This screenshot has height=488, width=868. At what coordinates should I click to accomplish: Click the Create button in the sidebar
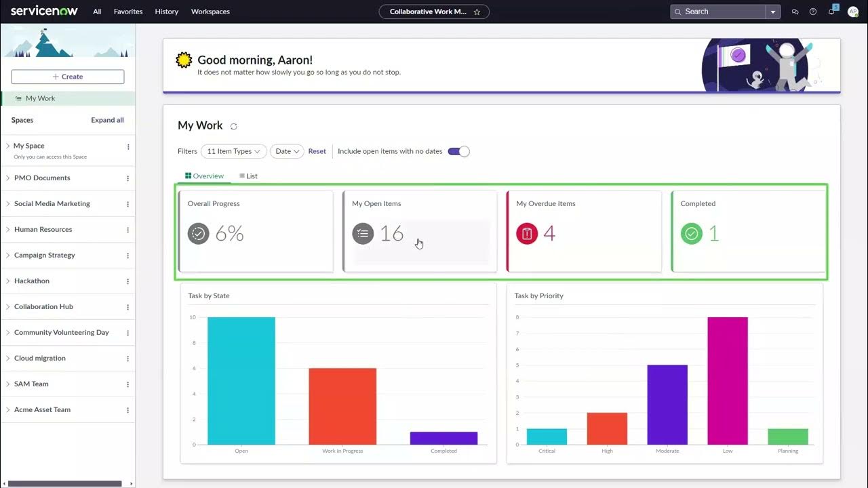tap(67, 76)
